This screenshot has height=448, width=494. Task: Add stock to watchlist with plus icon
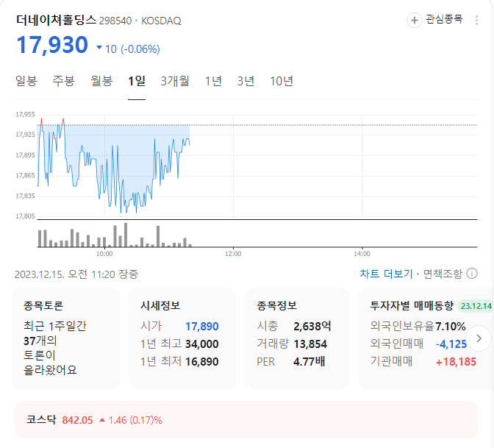pyautogui.click(x=415, y=21)
